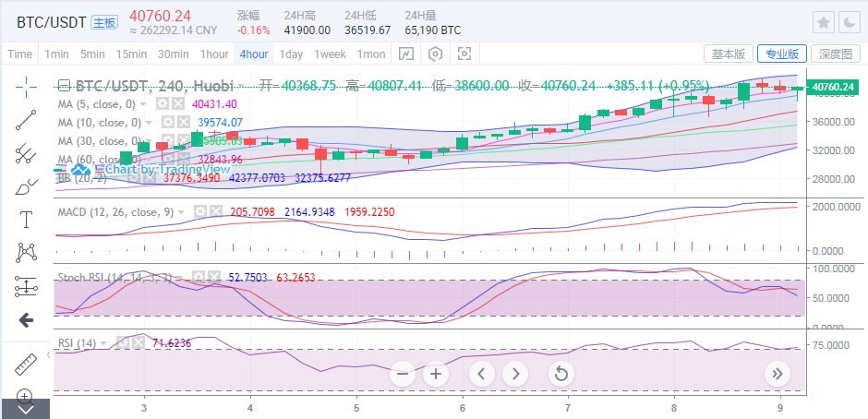Screen dimensions: 868x419
Task: Select the 4hour interval
Action: [254, 54]
